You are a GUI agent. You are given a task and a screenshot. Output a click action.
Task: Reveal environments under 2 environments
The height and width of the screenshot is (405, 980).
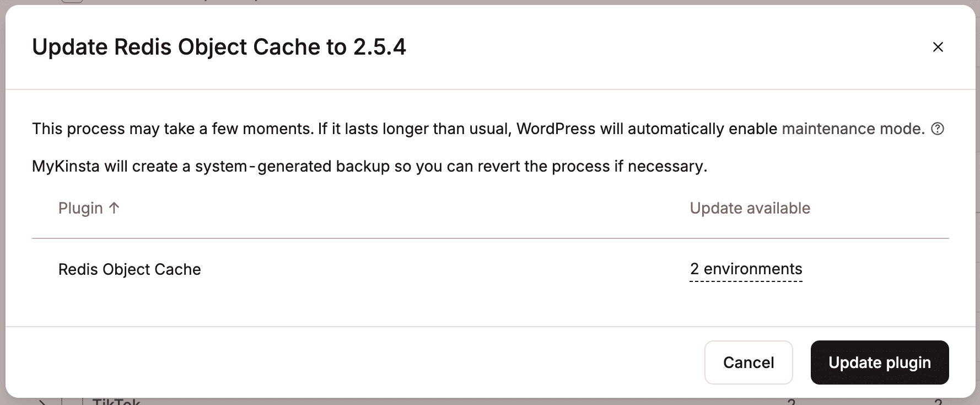coord(746,269)
